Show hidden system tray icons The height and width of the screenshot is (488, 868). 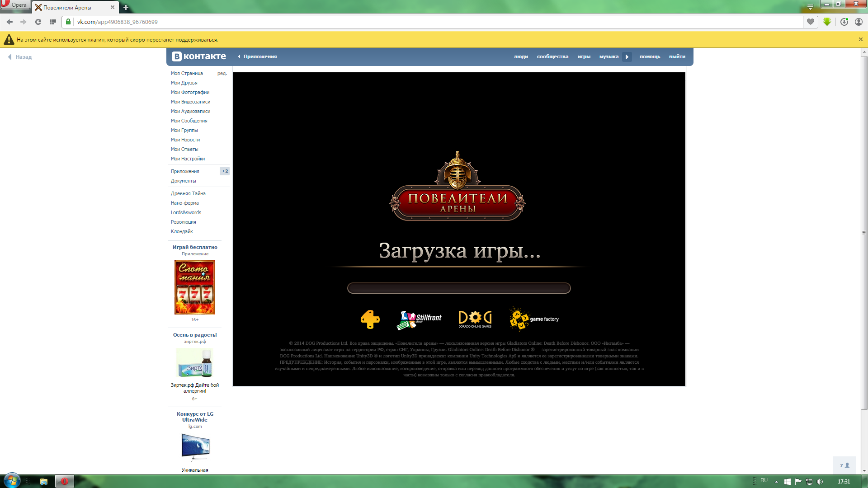tap(776, 482)
